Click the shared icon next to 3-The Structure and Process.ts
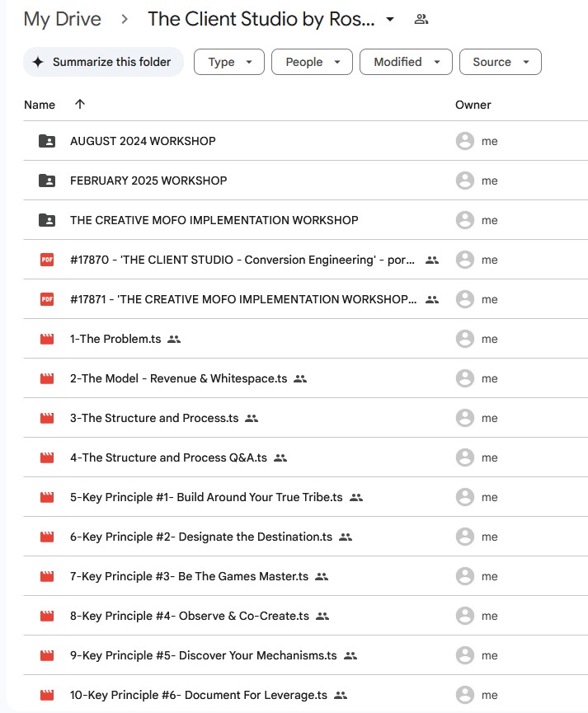This screenshot has height=713, width=588. point(252,418)
